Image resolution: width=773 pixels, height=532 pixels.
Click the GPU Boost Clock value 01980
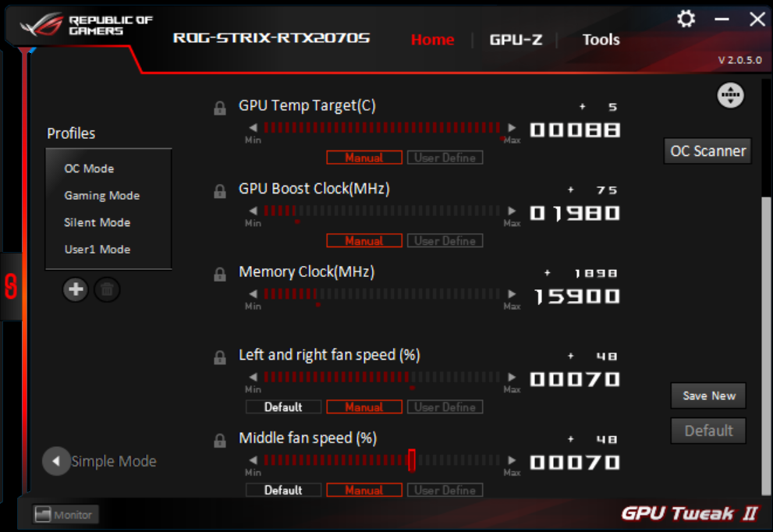[x=575, y=214]
